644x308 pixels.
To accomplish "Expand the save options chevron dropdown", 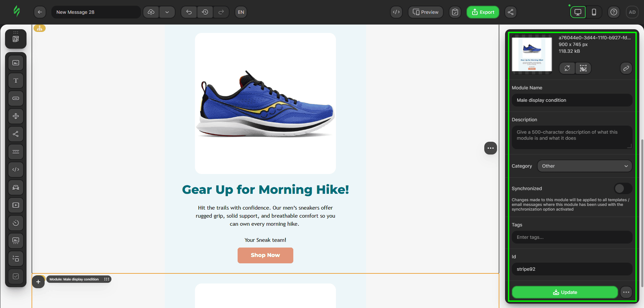I will 167,12.
